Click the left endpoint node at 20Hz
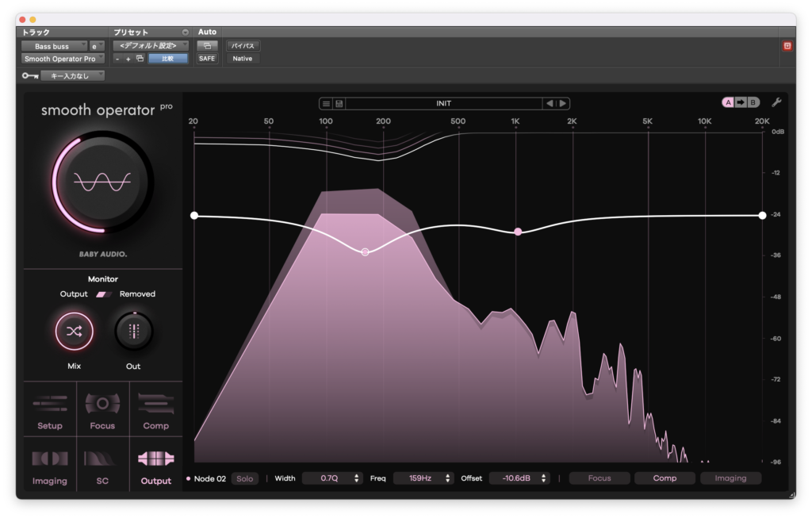 pos(194,216)
